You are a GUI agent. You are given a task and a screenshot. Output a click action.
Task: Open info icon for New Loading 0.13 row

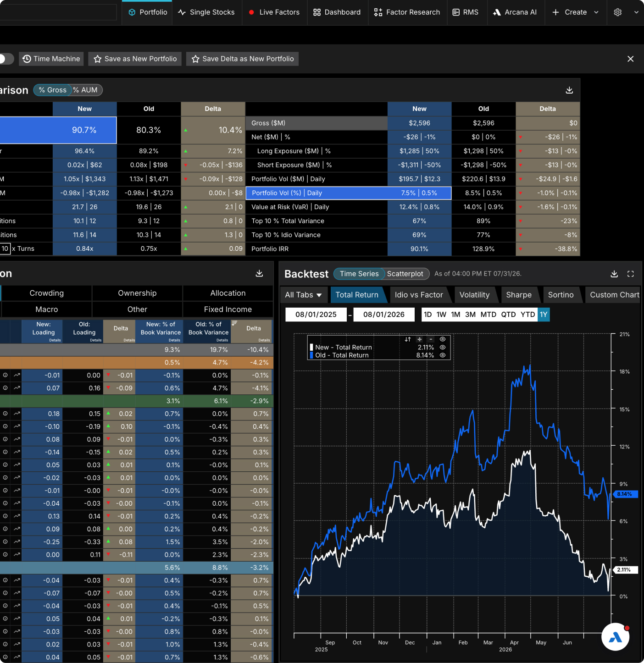pos(5,516)
